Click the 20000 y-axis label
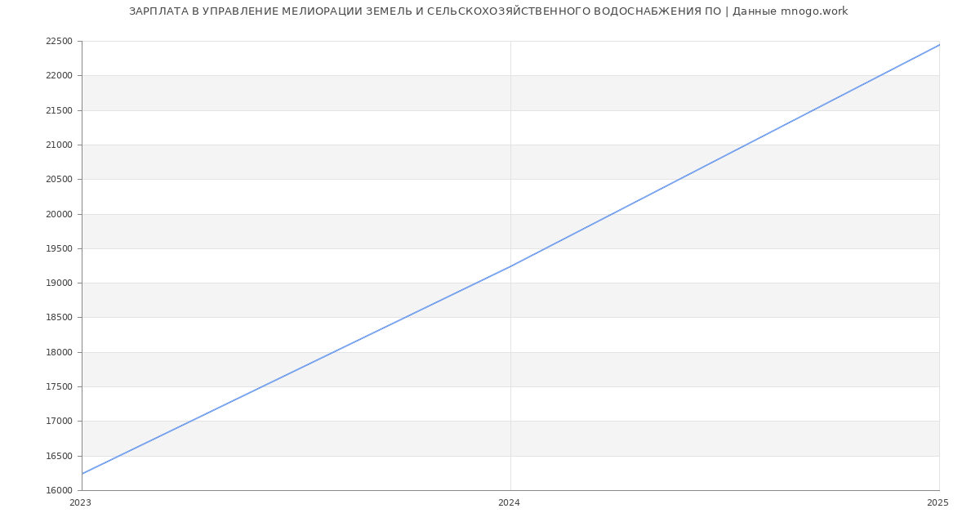The width and height of the screenshot is (980, 531). pos(59,214)
